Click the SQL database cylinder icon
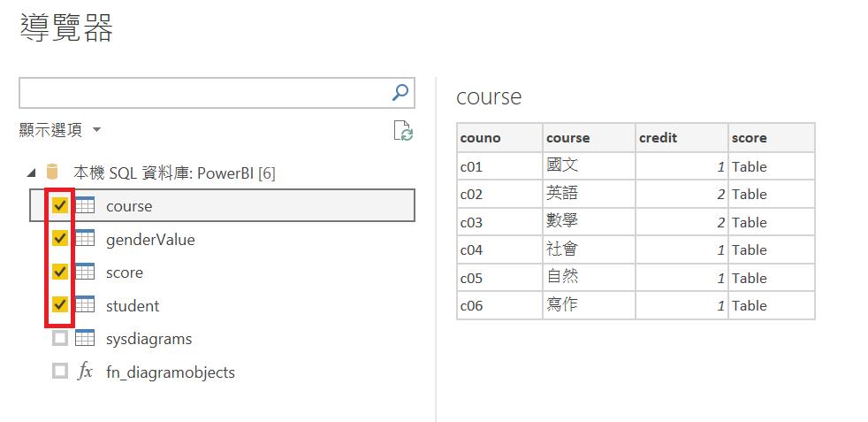The width and height of the screenshot is (868, 422). 52,173
